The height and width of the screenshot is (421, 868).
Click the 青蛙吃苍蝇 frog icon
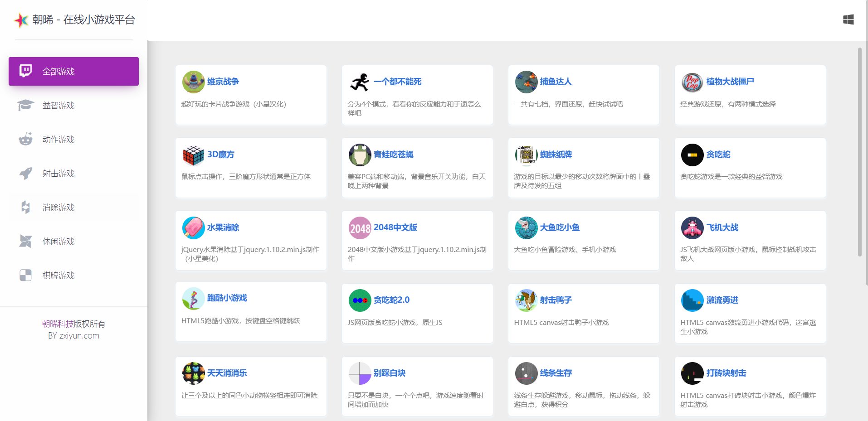click(360, 155)
